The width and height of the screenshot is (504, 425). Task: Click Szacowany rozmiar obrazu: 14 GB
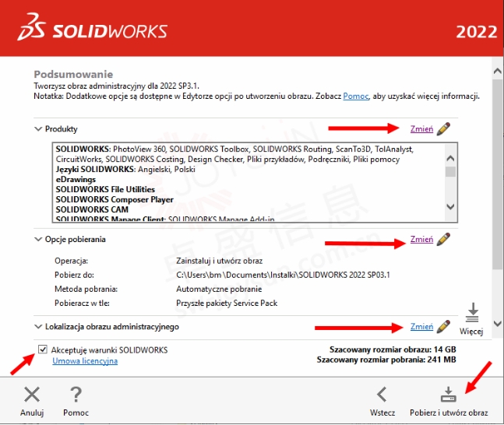pyautogui.click(x=393, y=349)
